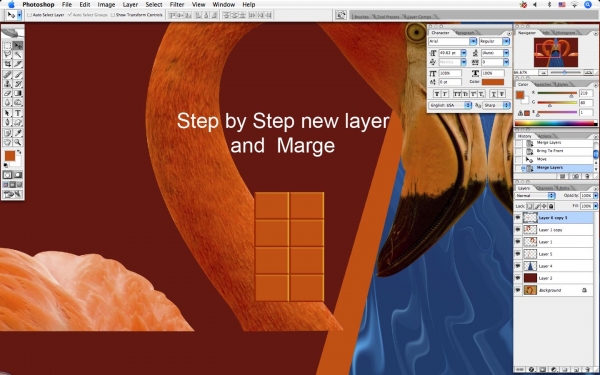Hide Layer 4 with eye icon

coord(518,266)
